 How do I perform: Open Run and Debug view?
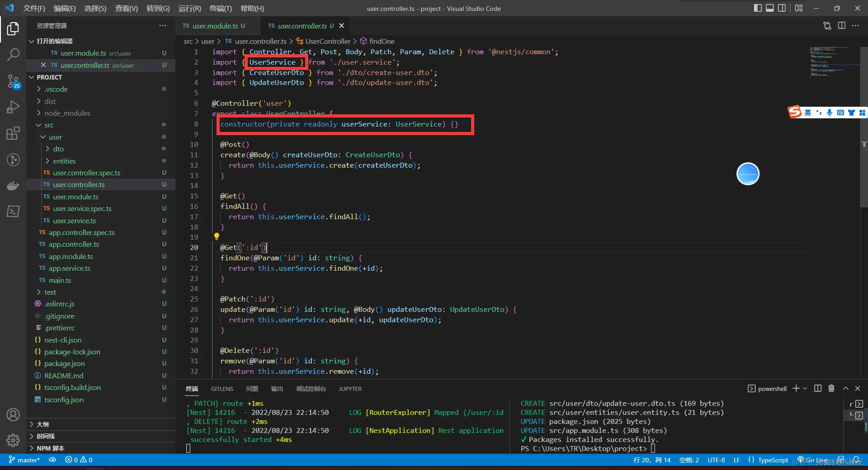pyautogui.click(x=13, y=107)
